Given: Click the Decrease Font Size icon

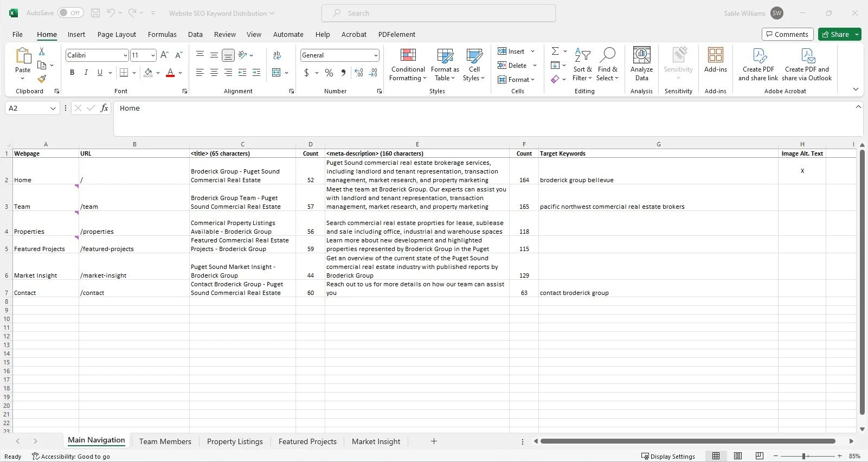Looking at the screenshot, I should pyautogui.click(x=178, y=55).
